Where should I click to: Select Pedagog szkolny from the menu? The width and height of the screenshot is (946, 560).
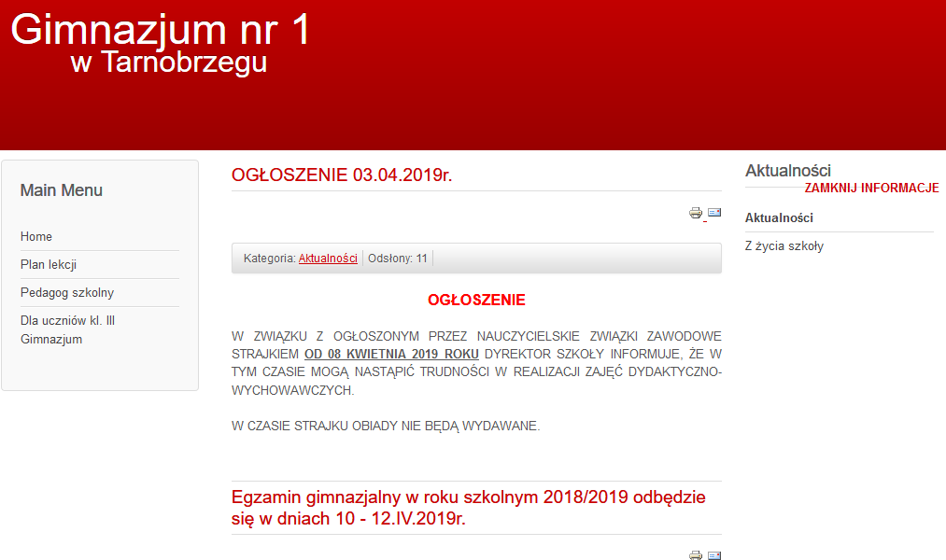[67, 293]
